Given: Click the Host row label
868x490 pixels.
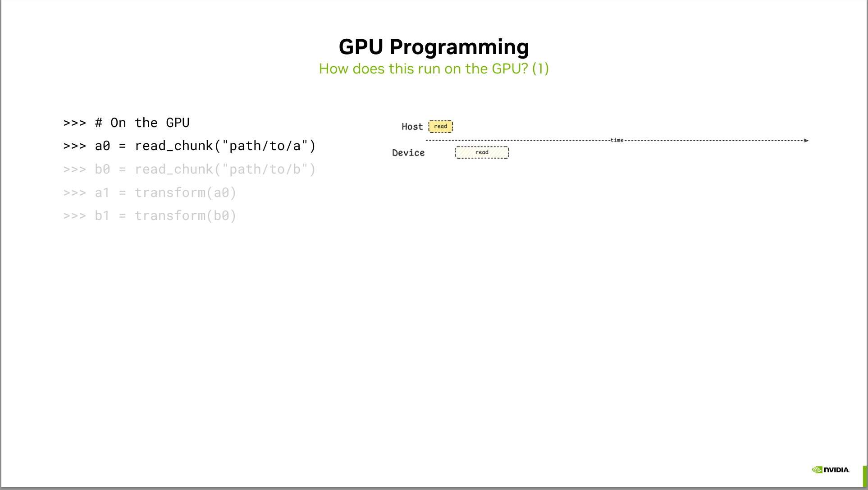Looking at the screenshot, I should 412,127.
